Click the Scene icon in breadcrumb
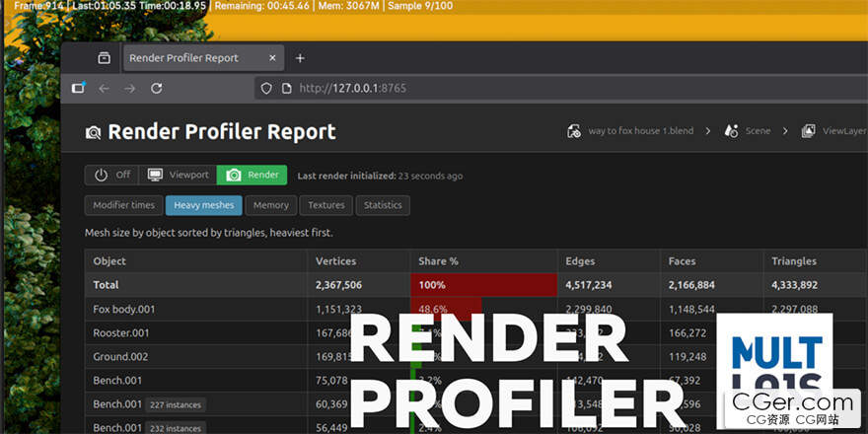Screen dimensions: 868x434 point(731,131)
